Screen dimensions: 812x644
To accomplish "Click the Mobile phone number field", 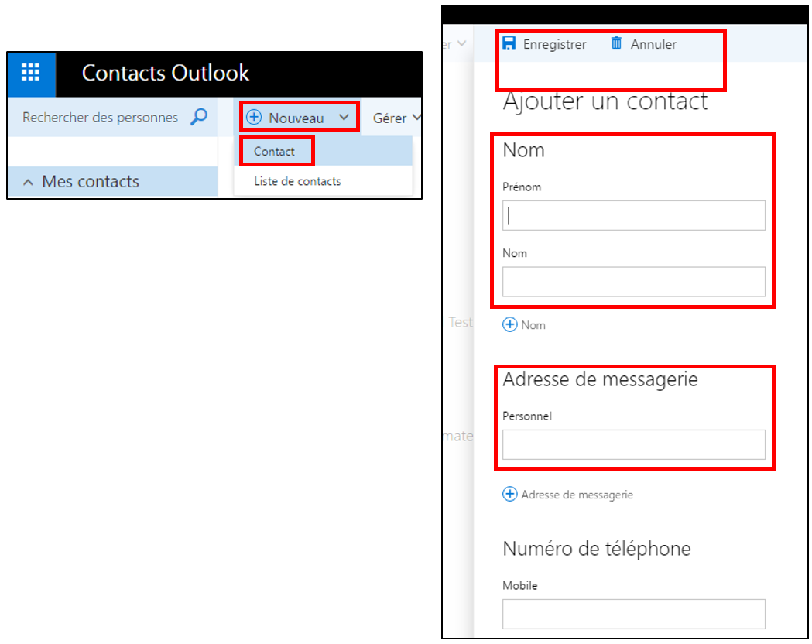I will pyautogui.click(x=633, y=614).
